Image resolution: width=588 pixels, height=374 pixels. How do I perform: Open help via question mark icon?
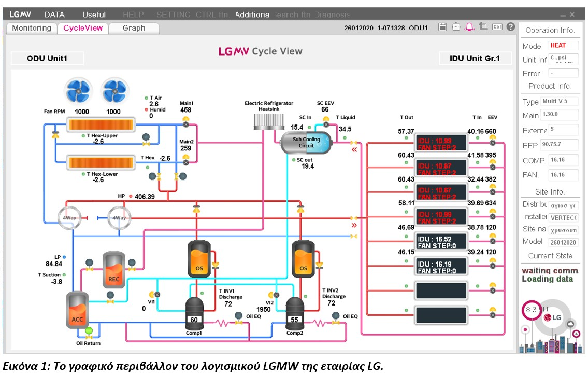pyautogui.click(x=511, y=27)
